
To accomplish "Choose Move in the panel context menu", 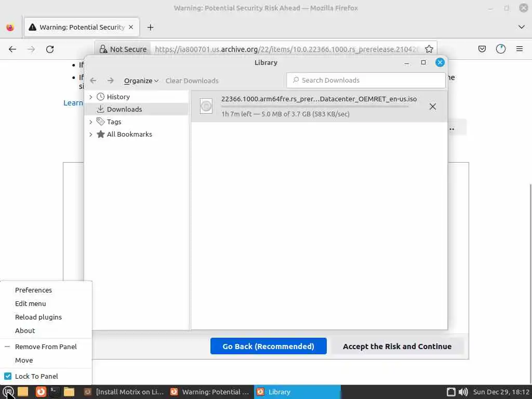I will [x=24, y=361].
